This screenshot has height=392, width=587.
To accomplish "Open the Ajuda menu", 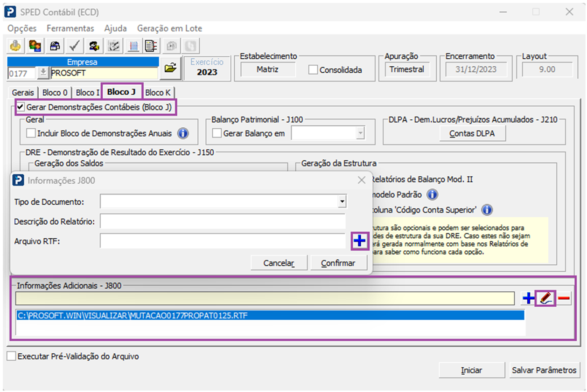I will point(116,28).
